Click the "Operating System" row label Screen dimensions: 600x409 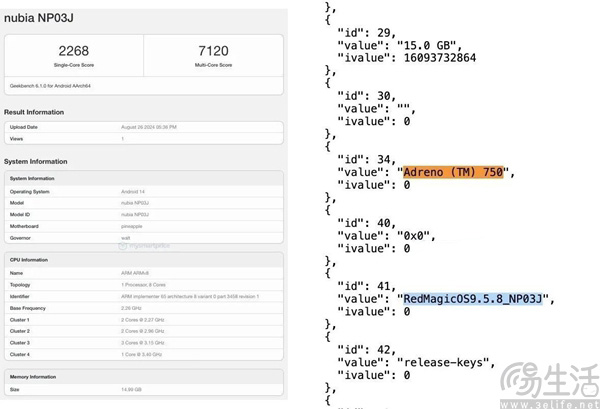(x=29, y=192)
